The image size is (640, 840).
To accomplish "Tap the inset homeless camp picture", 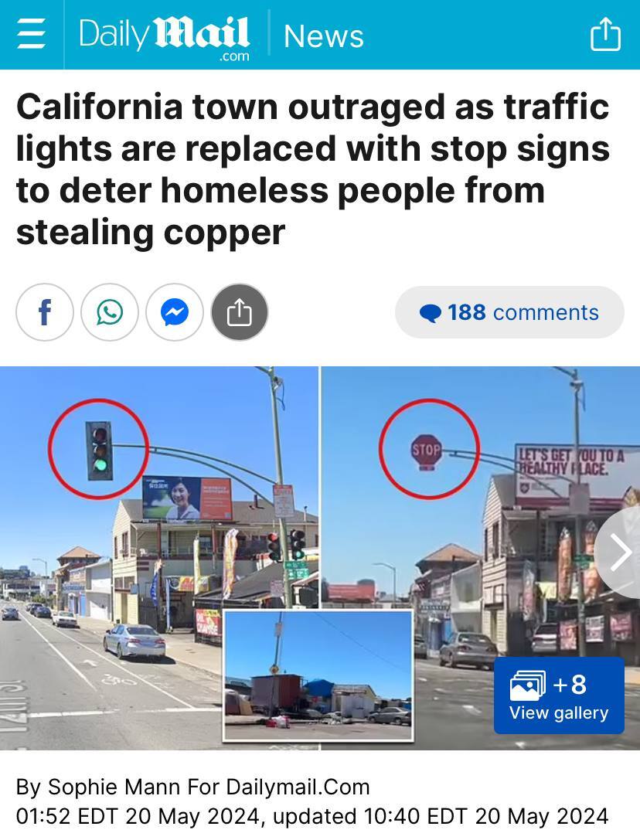I will pos(318,676).
